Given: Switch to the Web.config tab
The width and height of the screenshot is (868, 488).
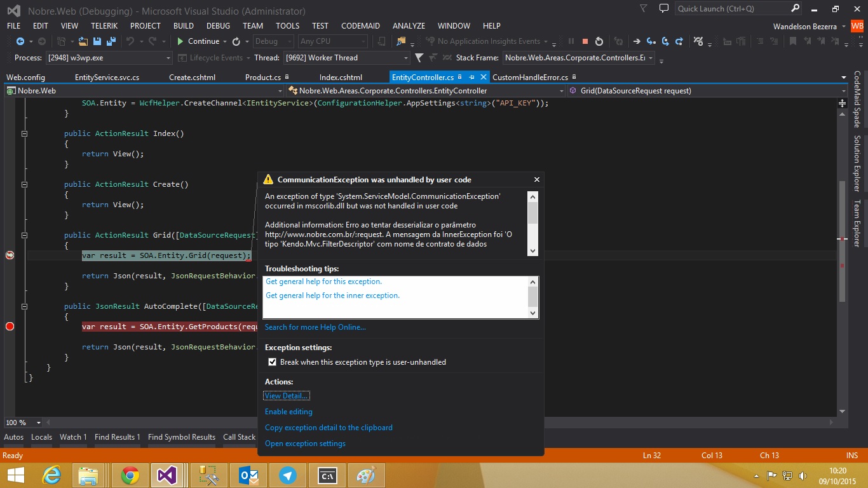Looking at the screenshot, I should [25, 78].
